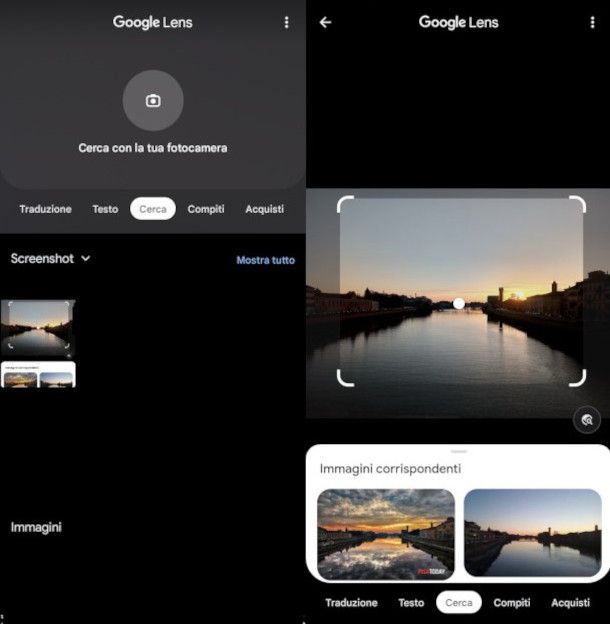Select the bottom-left crop corner handle
The image size is (610, 624).
click(345, 378)
